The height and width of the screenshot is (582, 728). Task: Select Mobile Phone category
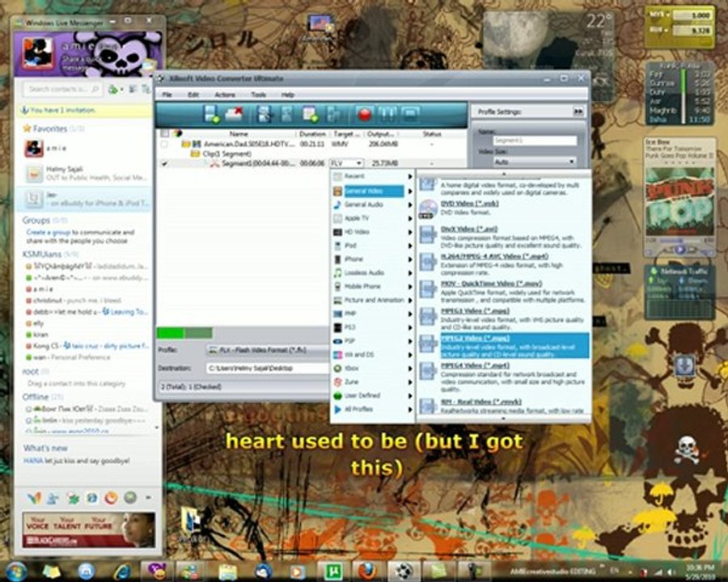373,286
